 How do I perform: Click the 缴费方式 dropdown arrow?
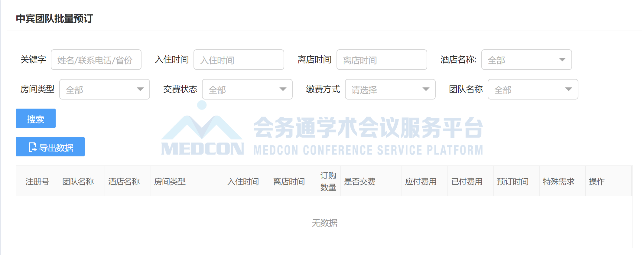pos(426,89)
